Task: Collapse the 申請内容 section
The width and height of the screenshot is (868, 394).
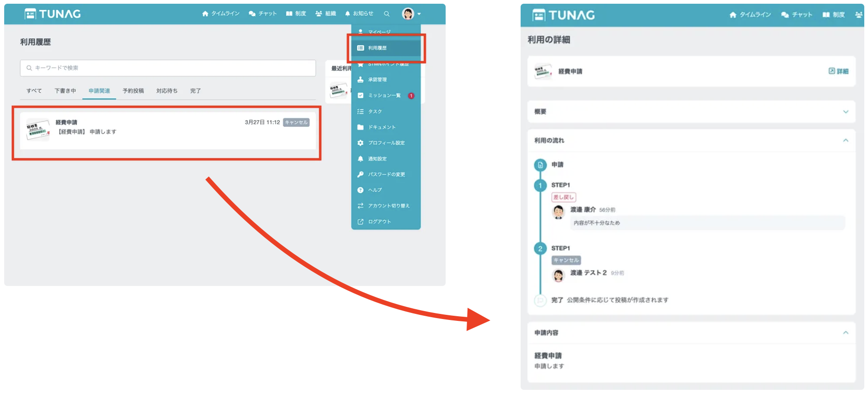Action: (x=846, y=333)
